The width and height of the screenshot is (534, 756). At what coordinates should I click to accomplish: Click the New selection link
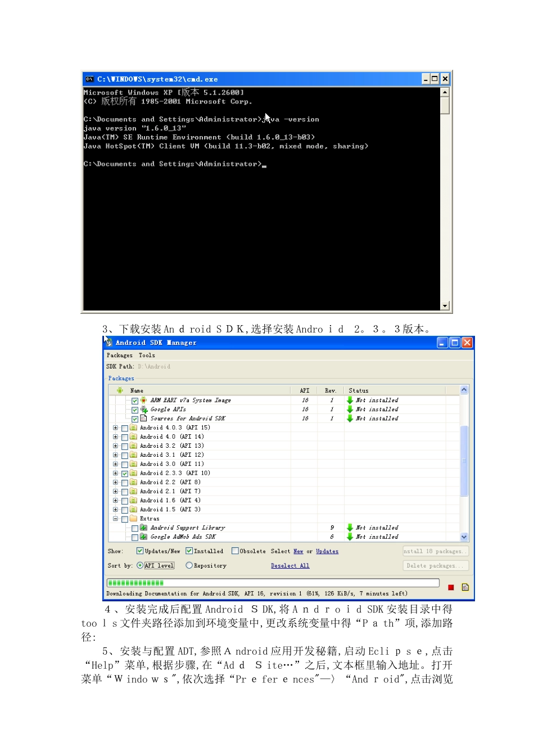(x=298, y=551)
